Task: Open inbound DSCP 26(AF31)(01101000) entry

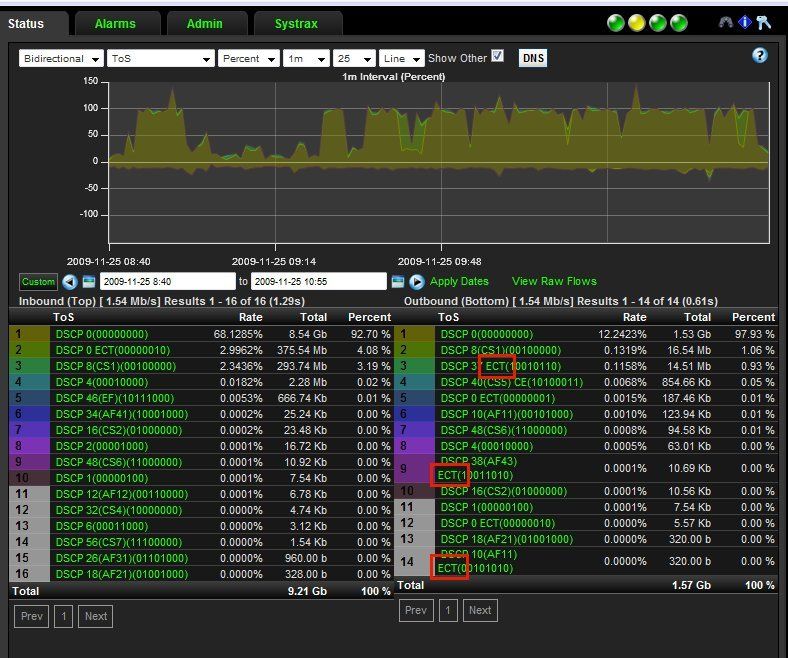Action: tap(122, 558)
